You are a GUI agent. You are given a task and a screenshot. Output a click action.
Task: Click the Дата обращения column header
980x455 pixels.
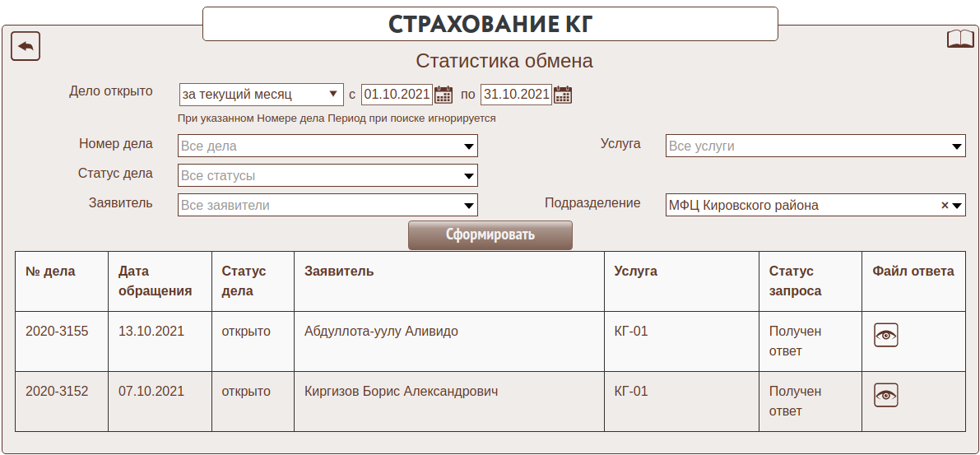coord(155,281)
